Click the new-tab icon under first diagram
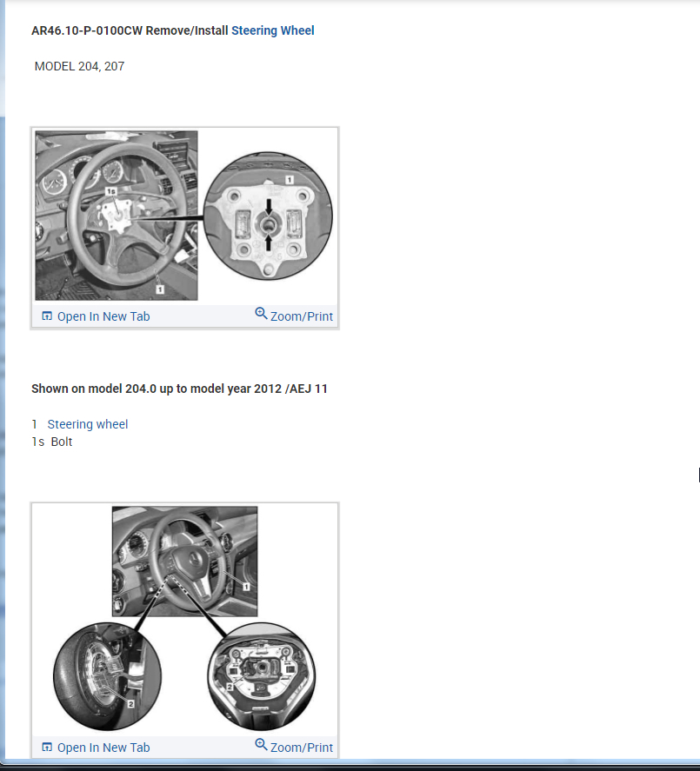Image resolution: width=700 pixels, height=771 pixels. pos(47,316)
